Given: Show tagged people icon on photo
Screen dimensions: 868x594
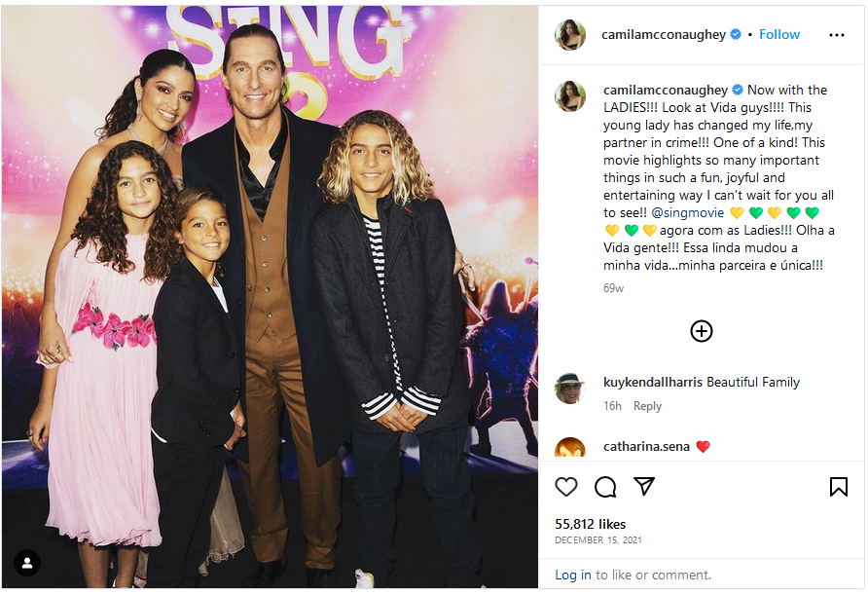Looking at the screenshot, I should (27, 563).
